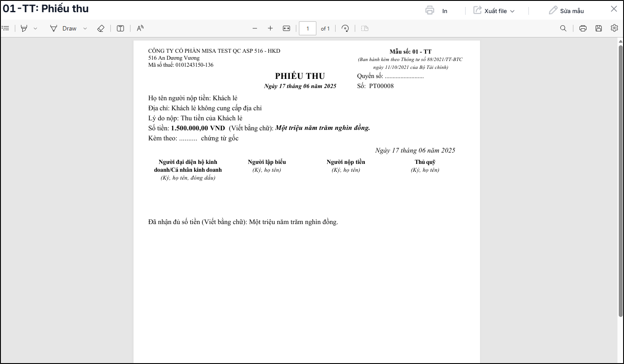Zoom out with the minus icon
This screenshot has height=364, width=624.
coord(255,28)
